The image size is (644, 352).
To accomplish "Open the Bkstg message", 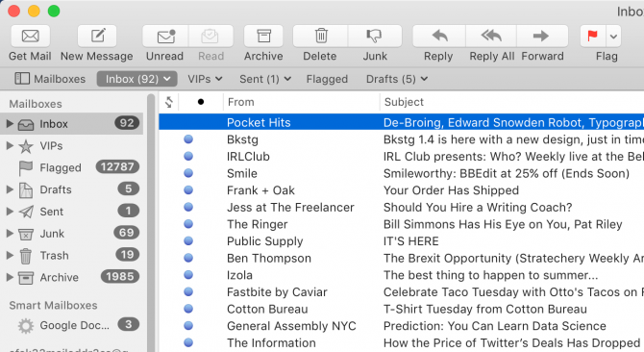I will (401, 139).
